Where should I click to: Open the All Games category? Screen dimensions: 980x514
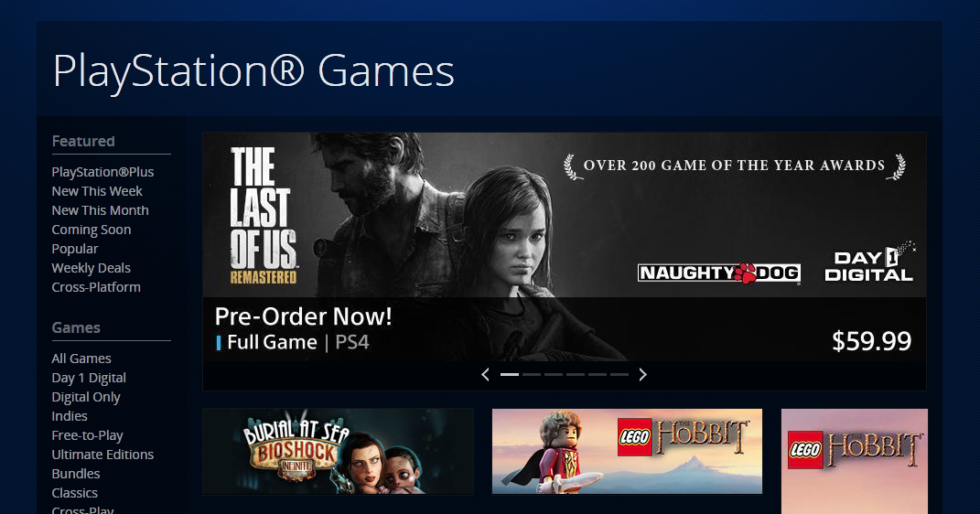click(81, 359)
